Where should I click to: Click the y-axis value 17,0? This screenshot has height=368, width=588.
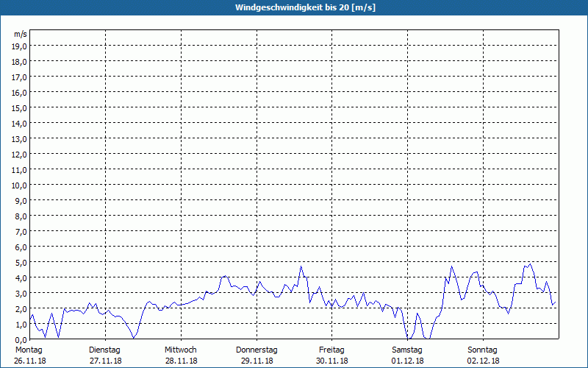pos(19,77)
